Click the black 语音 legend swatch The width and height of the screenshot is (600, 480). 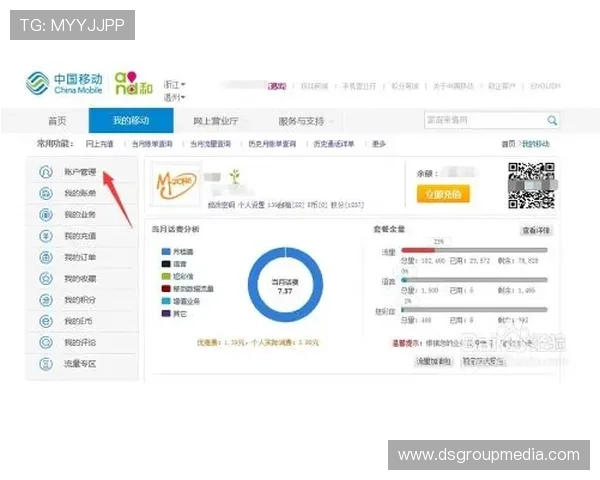pyautogui.click(x=166, y=264)
